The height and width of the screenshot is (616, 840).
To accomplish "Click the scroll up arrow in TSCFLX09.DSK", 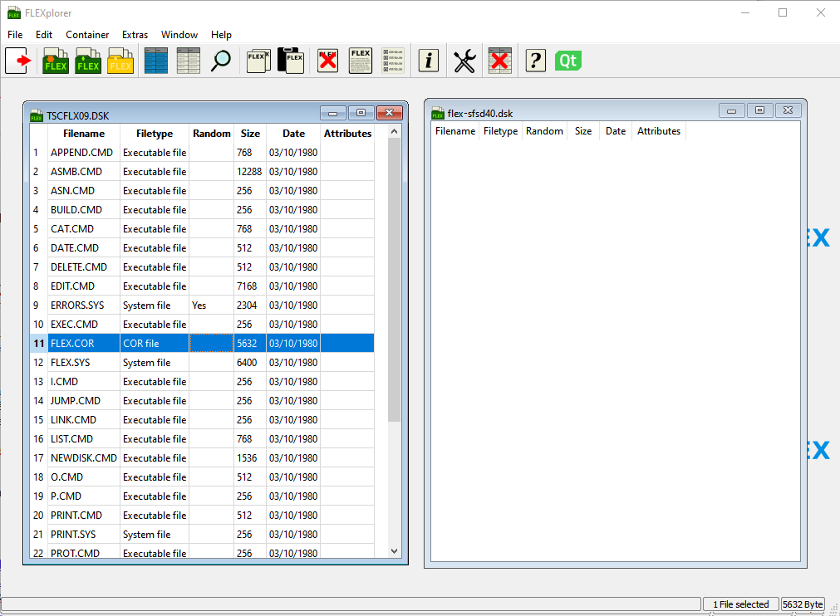I will coord(395,131).
